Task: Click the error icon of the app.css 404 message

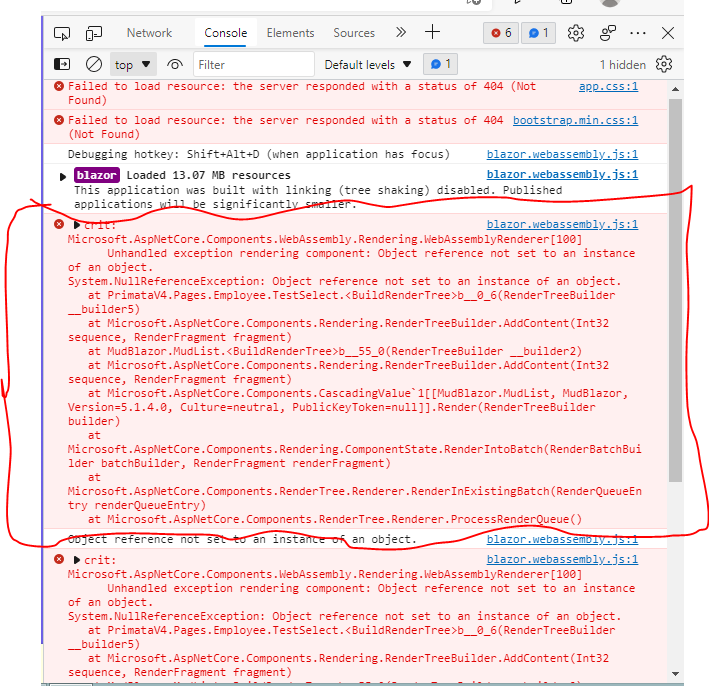Action: 59,86
